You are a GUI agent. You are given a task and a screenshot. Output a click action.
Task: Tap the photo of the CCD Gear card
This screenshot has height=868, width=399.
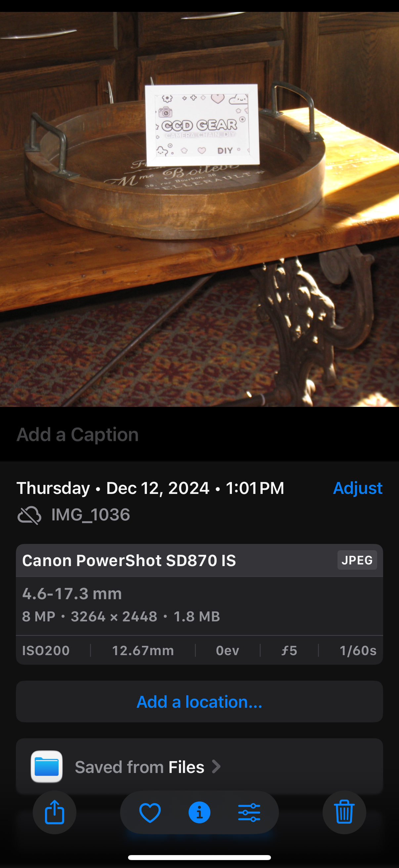point(202,125)
